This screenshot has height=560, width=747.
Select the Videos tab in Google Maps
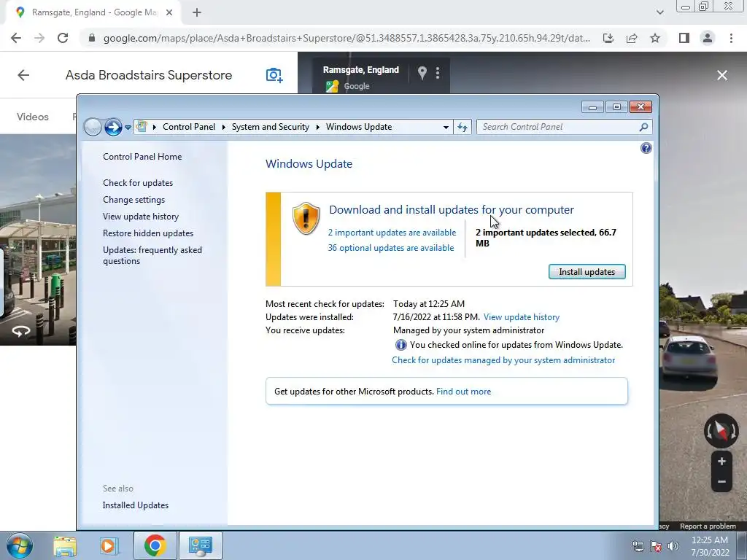pyautogui.click(x=32, y=117)
